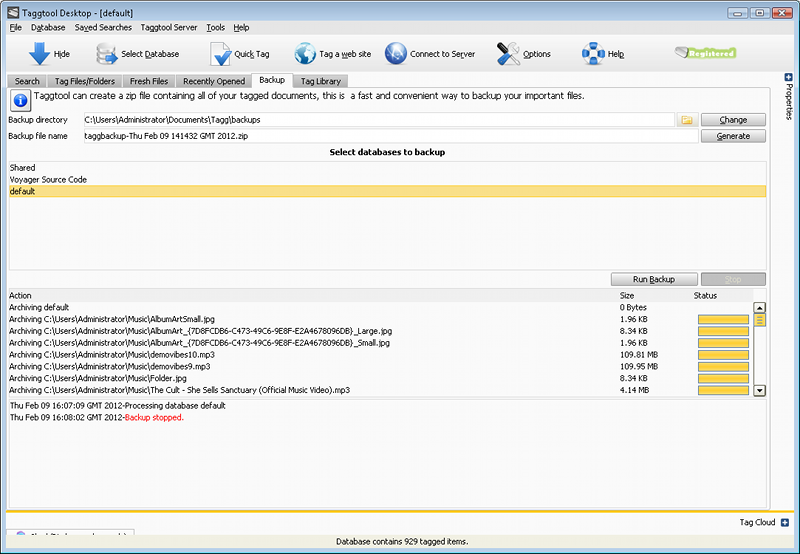Image resolution: width=800 pixels, height=554 pixels.
Task: Click scroll up arrow in action list
Action: point(760,308)
